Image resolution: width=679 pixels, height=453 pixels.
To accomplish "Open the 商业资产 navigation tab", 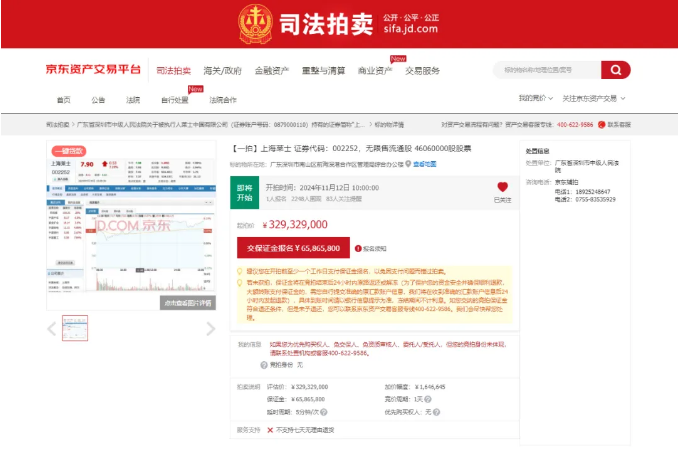I will pyautogui.click(x=375, y=71).
